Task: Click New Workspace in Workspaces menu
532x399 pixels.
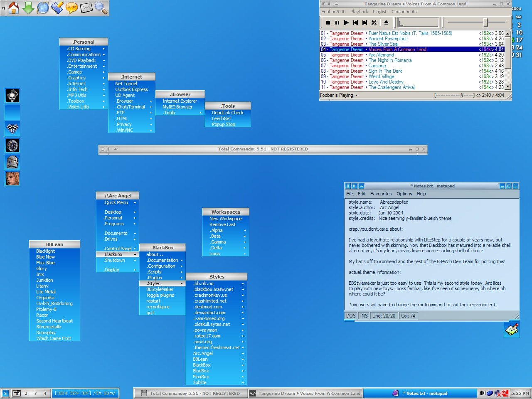Action: [226, 219]
